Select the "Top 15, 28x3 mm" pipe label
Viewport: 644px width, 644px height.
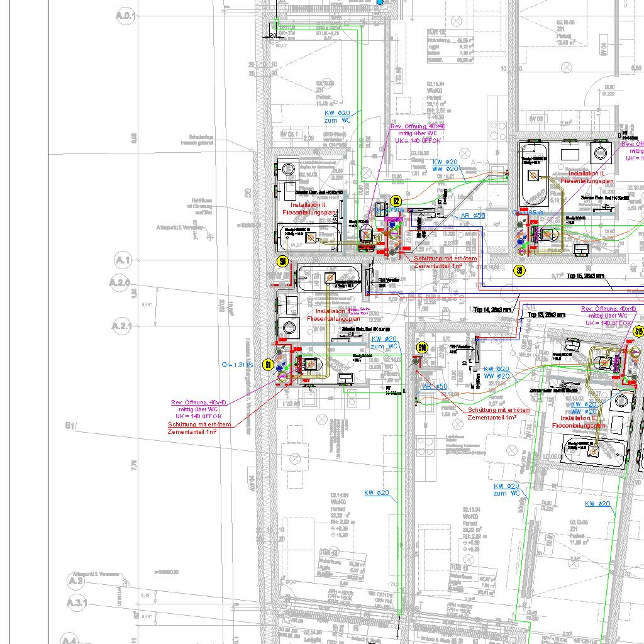tap(586, 276)
